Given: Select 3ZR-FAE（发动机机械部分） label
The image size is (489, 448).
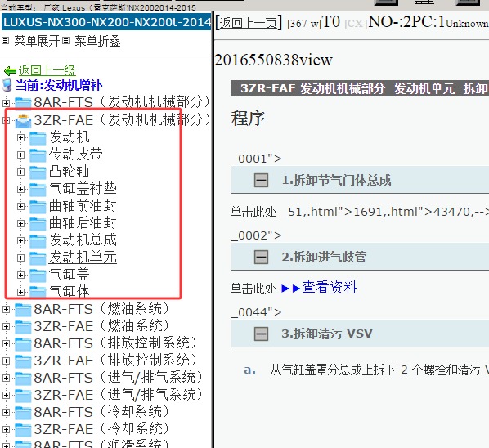Looking at the screenshot, I should point(123,120).
